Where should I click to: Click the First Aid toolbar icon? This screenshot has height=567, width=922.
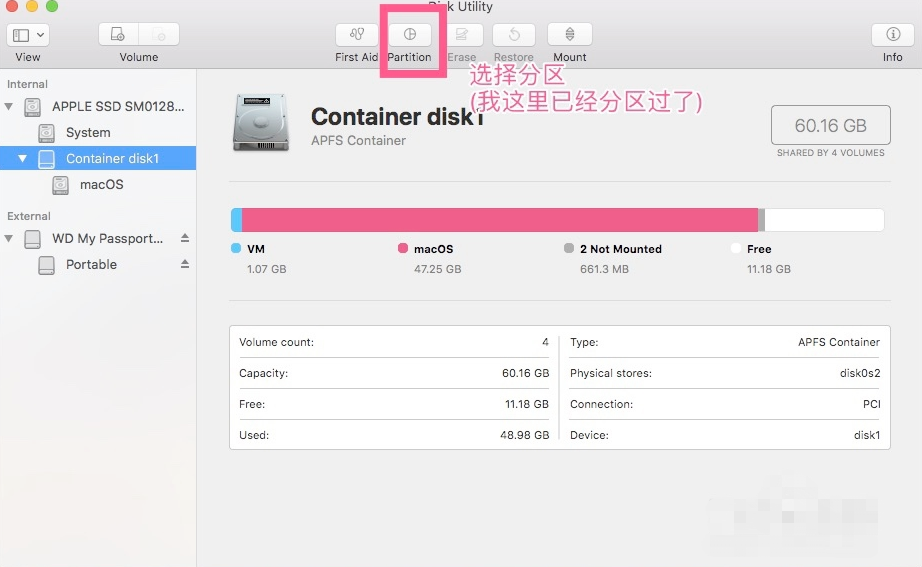tap(356, 35)
